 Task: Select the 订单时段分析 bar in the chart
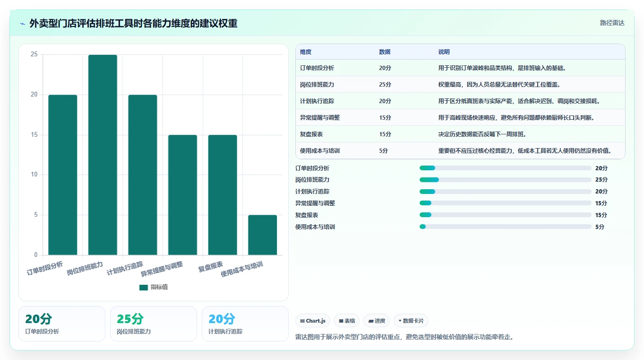coord(63,175)
